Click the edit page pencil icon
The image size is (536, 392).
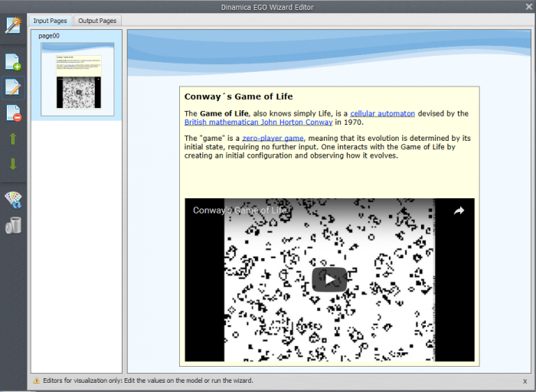point(13,87)
